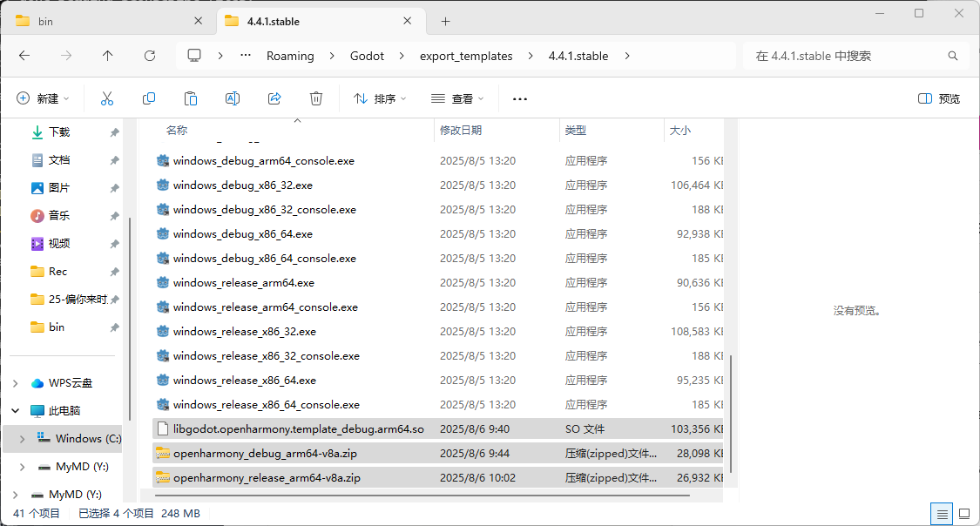Go back with the left arrow
Viewport: 980px width, 526px height.
pos(24,56)
